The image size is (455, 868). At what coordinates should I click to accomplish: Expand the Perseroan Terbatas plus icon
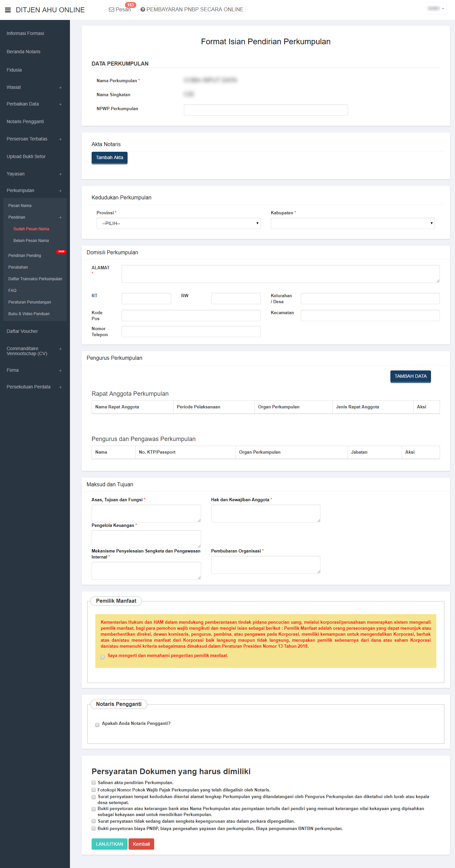coord(60,139)
